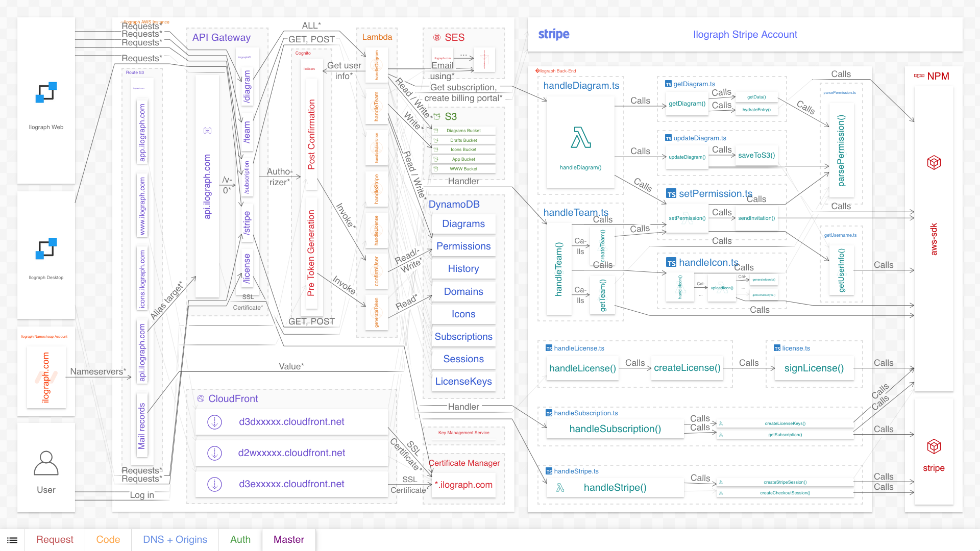Switch to the Code tab
Viewport: 980px width, 551px height.
pyautogui.click(x=108, y=540)
